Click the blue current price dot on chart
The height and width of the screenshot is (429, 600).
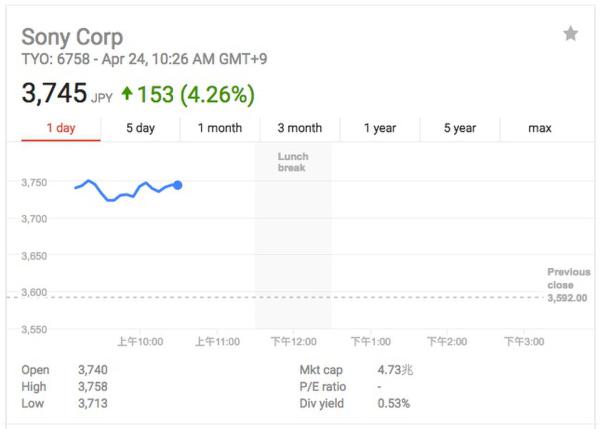click(178, 185)
